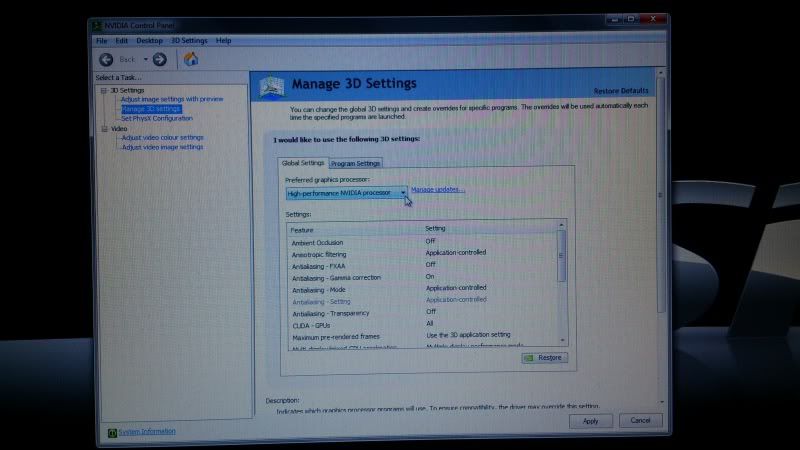Open the File menu
800x450 pixels.
(x=102, y=41)
